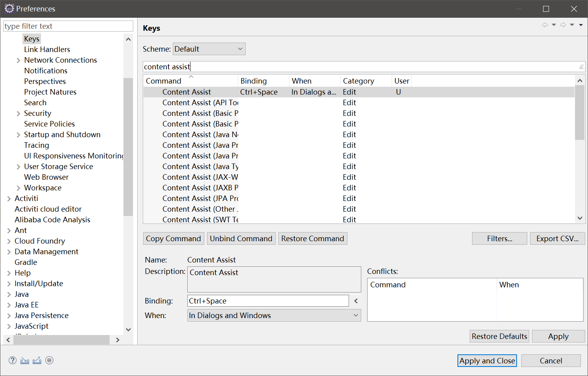Click the export preferences icon
The width and height of the screenshot is (588, 376).
(x=37, y=360)
